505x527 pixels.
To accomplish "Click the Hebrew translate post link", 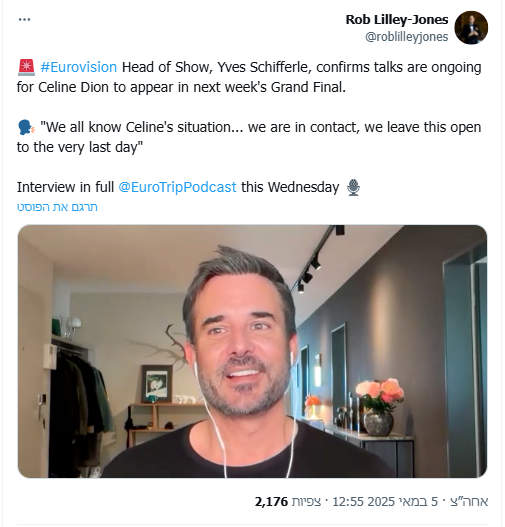I will coord(57,207).
